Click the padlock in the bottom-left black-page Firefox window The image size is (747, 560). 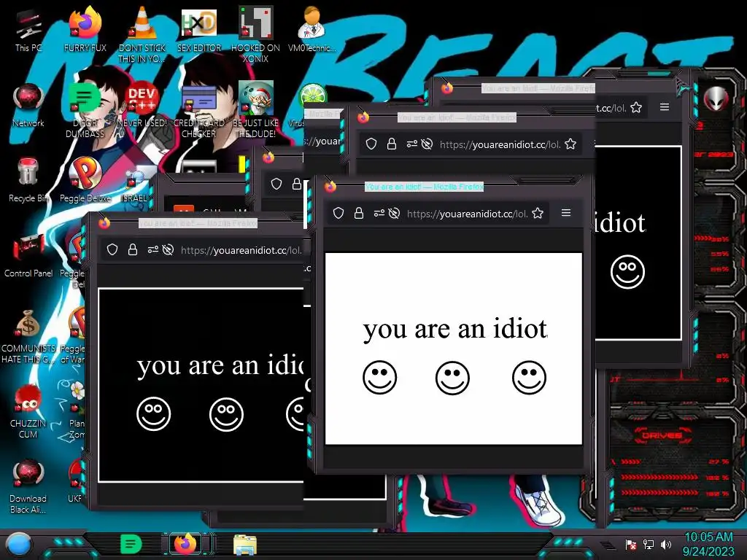coord(133,249)
